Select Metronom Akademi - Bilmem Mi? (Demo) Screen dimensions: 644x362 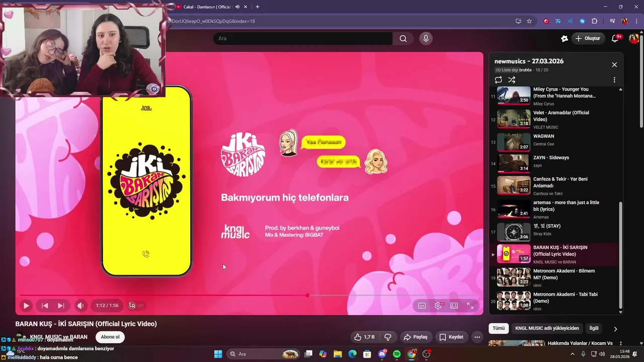point(553,278)
